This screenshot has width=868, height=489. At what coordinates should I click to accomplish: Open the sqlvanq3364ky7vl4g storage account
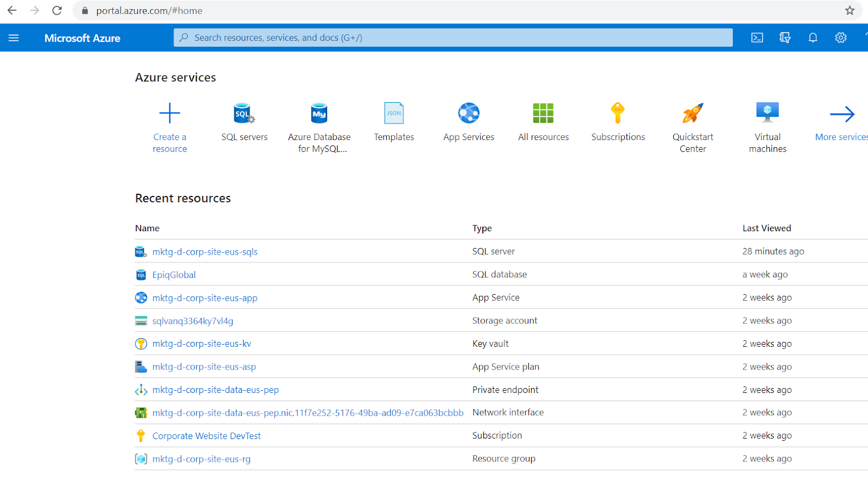tap(193, 321)
